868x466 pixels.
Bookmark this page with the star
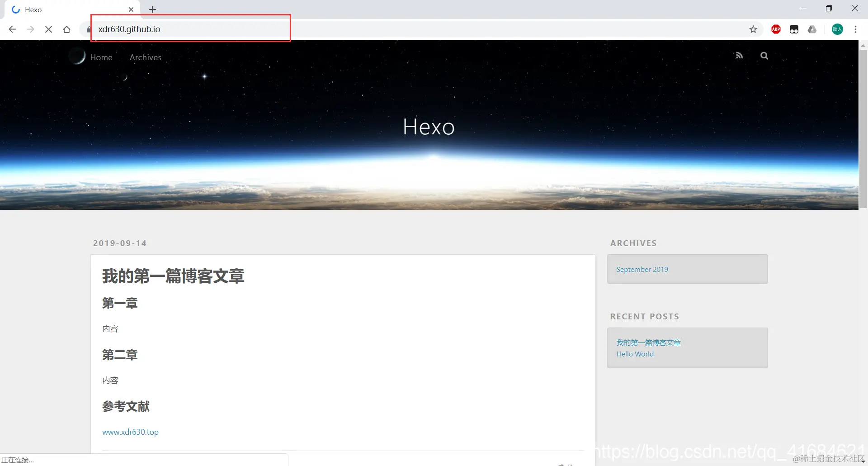(753, 29)
